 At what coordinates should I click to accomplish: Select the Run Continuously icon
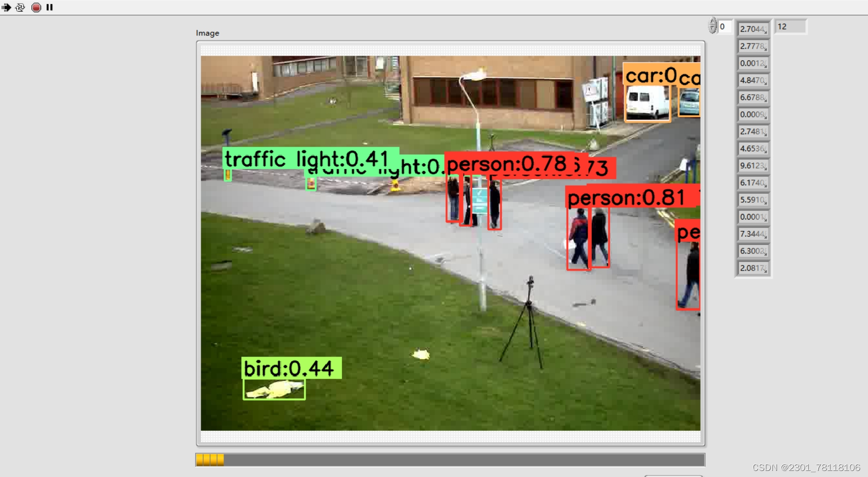[x=21, y=7]
